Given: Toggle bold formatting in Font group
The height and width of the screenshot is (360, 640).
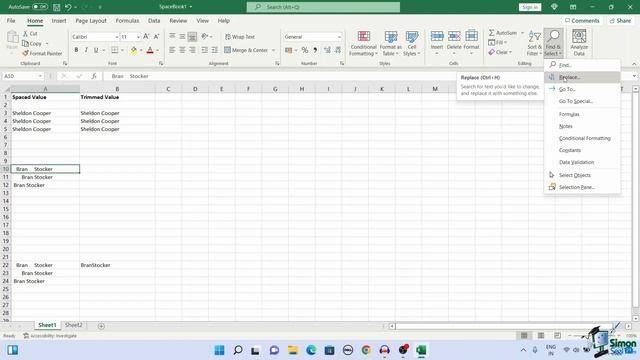Looking at the screenshot, I should (x=76, y=50).
